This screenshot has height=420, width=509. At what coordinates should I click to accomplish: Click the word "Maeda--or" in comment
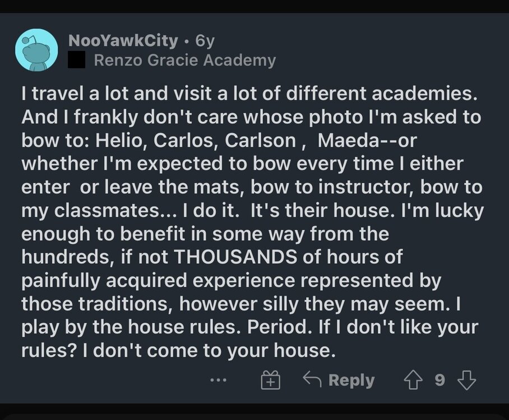[x=367, y=141]
